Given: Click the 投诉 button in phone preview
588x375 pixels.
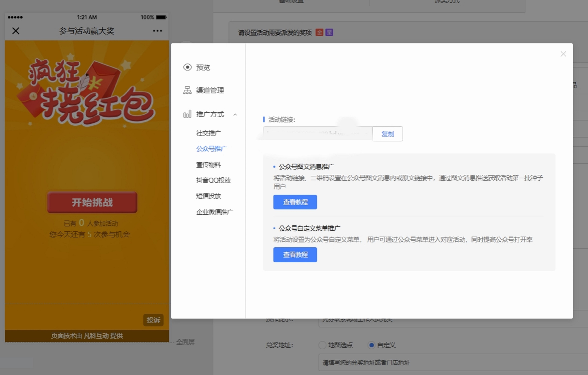Looking at the screenshot, I should point(153,320).
